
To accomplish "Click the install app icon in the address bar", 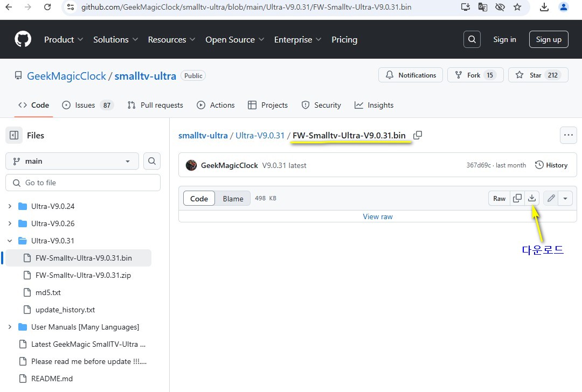I will coord(465,6).
